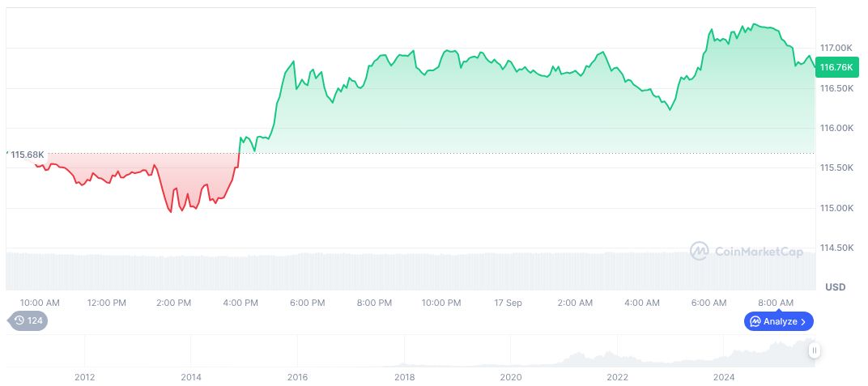
Task: Select 2012 in the overview timeline
Action: 84,376
